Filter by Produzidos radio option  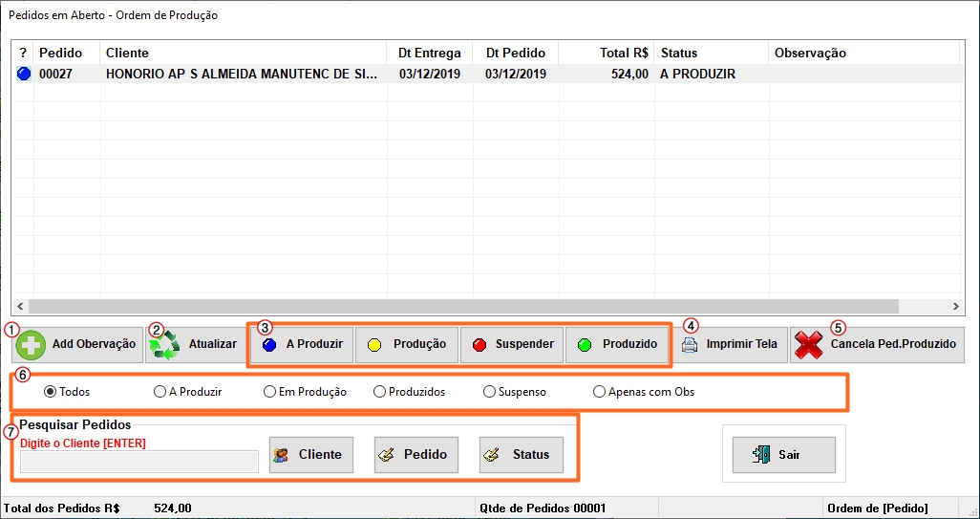[x=379, y=392]
